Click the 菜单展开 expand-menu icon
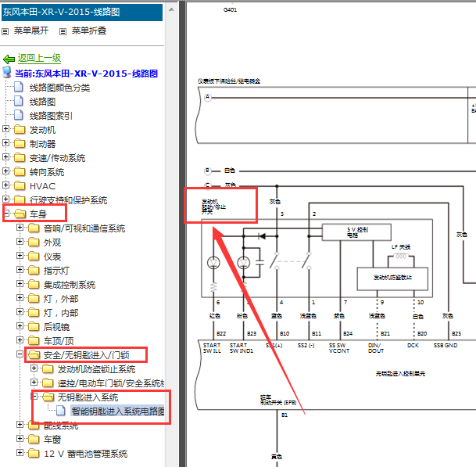 tap(5, 31)
